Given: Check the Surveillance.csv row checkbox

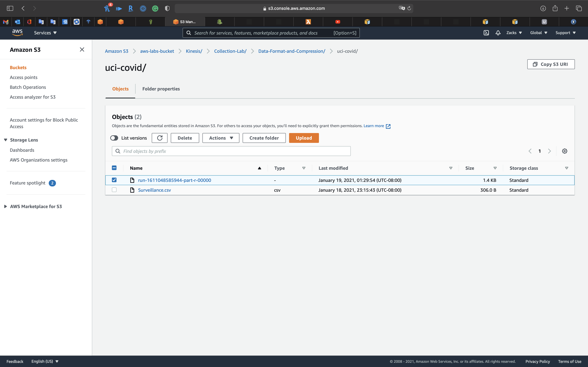Looking at the screenshot, I should [114, 190].
